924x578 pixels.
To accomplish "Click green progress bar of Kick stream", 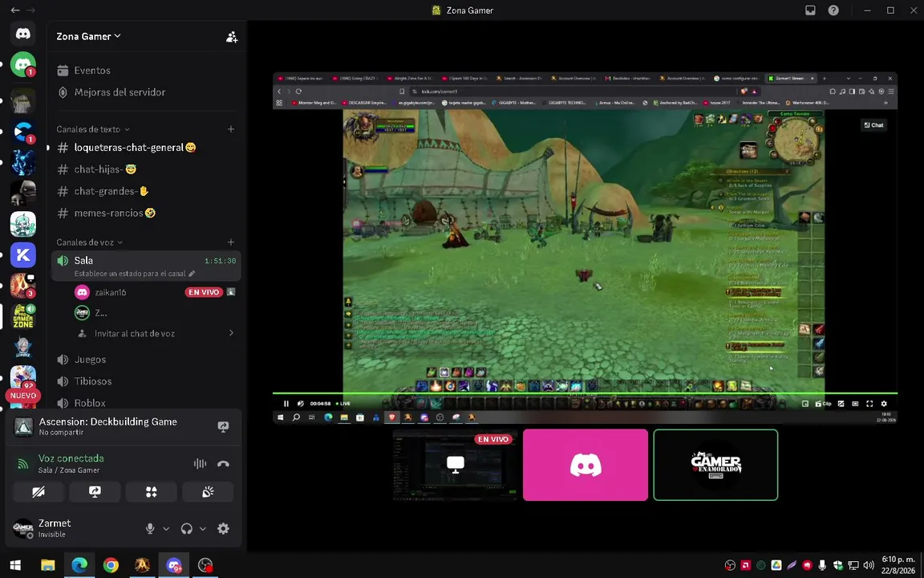I will click(585, 393).
